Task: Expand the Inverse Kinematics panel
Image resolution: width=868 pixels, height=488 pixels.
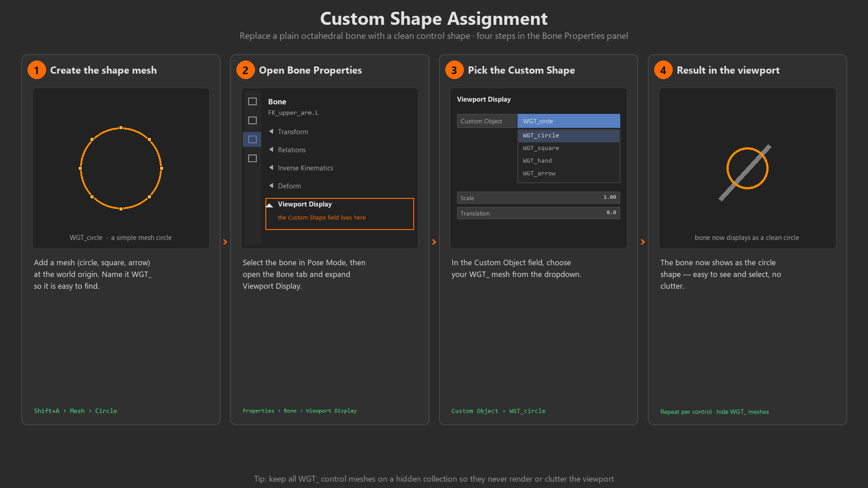Action: pos(271,168)
